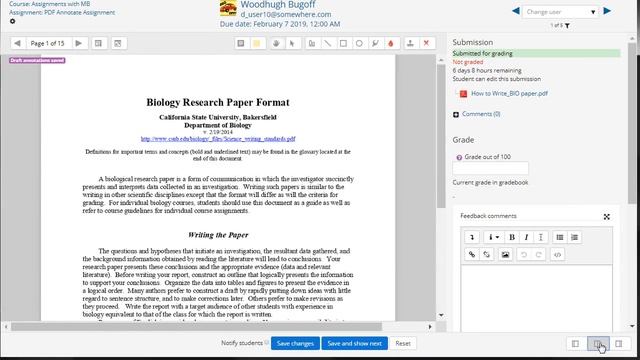Click the 'Submitted for grading' status text
Image resolution: width=640 pixels, height=360 pixels.
coord(482,53)
